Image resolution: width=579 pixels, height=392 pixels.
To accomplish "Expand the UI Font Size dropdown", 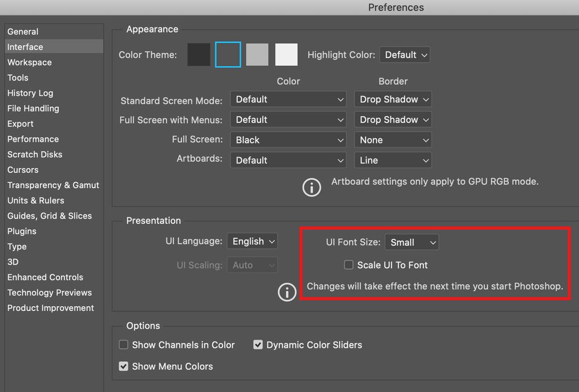I will [x=411, y=242].
